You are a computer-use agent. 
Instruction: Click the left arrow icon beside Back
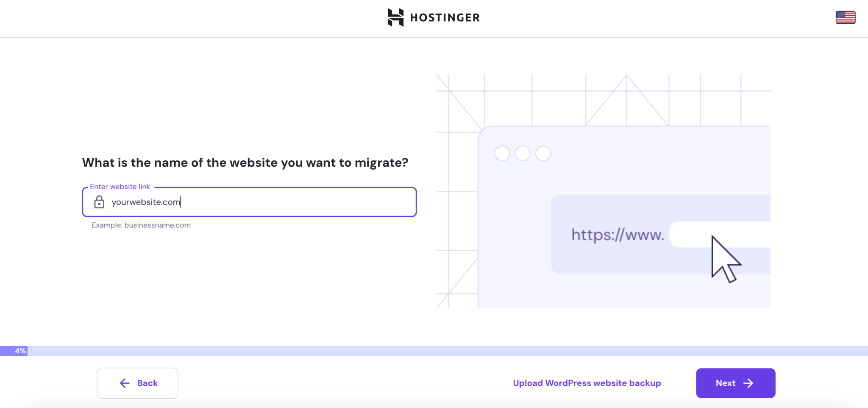[125, 383]
